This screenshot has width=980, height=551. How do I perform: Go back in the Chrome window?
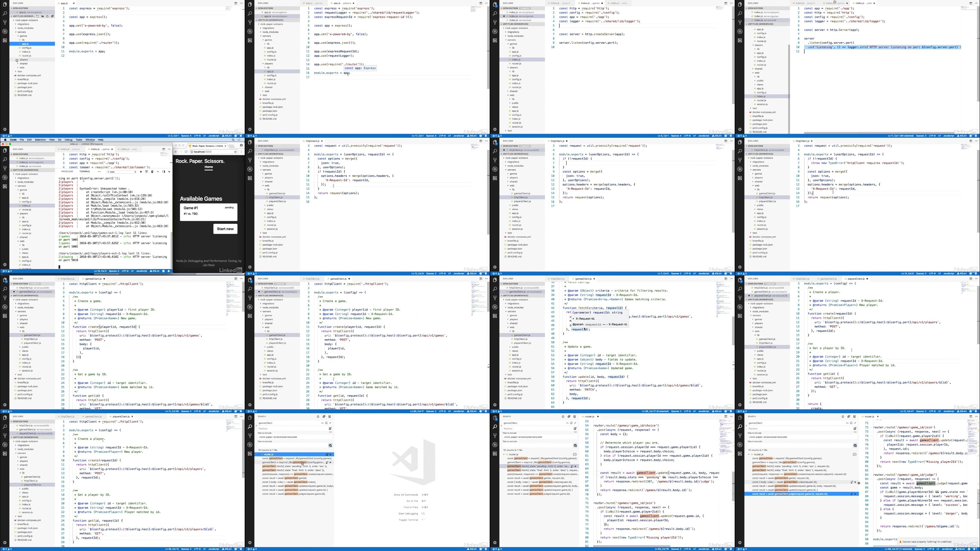coord(176,152)
